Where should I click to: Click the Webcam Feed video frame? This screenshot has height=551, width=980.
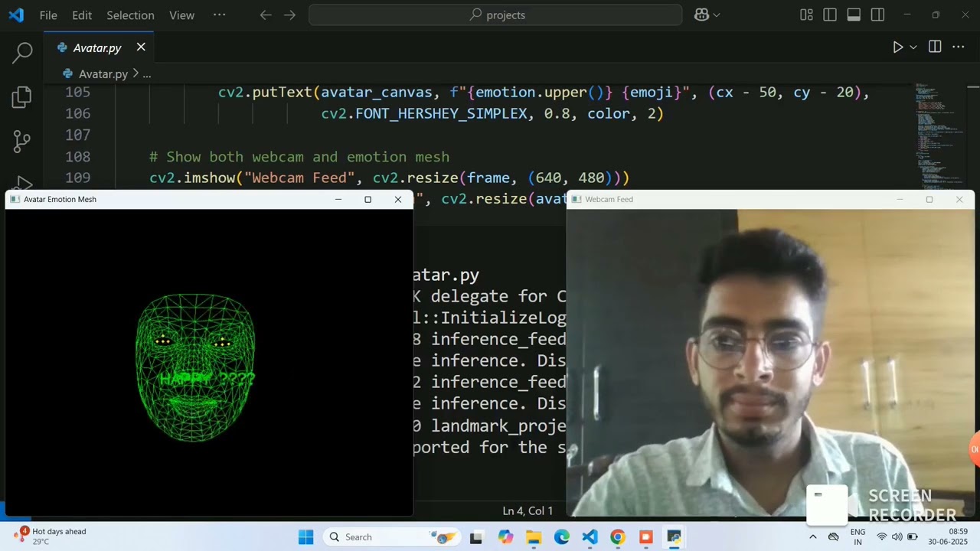tap(770, 362)
